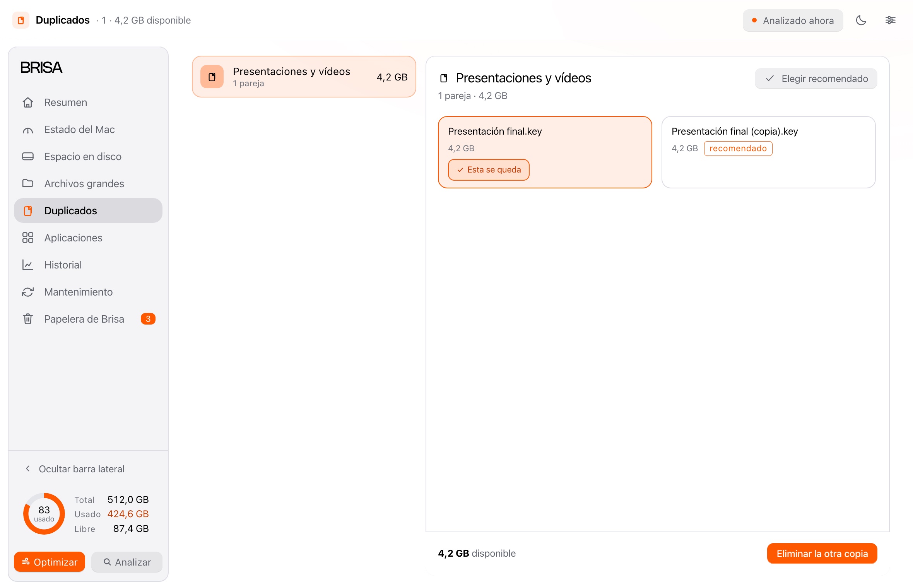Click the orange Duplicados header icon
The image size is (913, 588).
pyautogui.click(x=21, y=20)
